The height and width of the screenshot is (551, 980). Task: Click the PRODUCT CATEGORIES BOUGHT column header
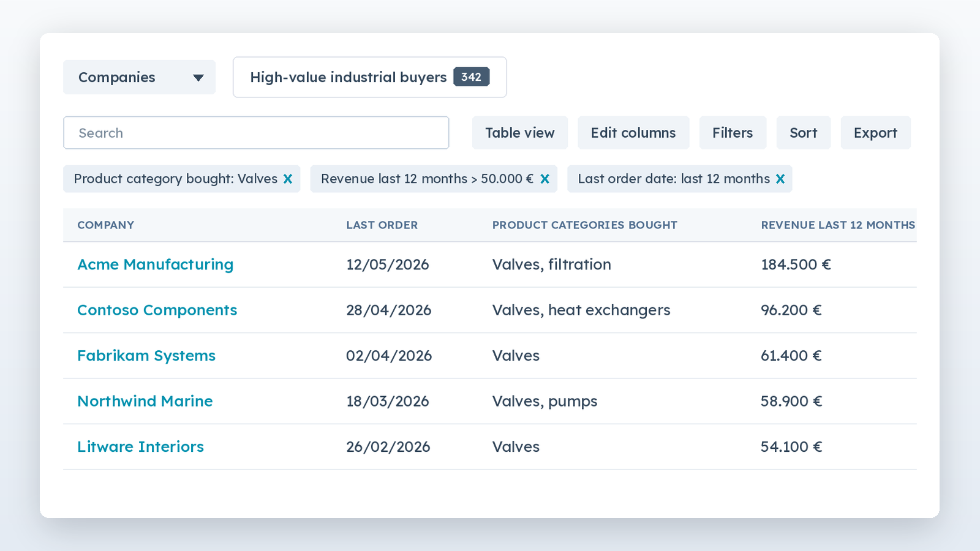(584, 225)
